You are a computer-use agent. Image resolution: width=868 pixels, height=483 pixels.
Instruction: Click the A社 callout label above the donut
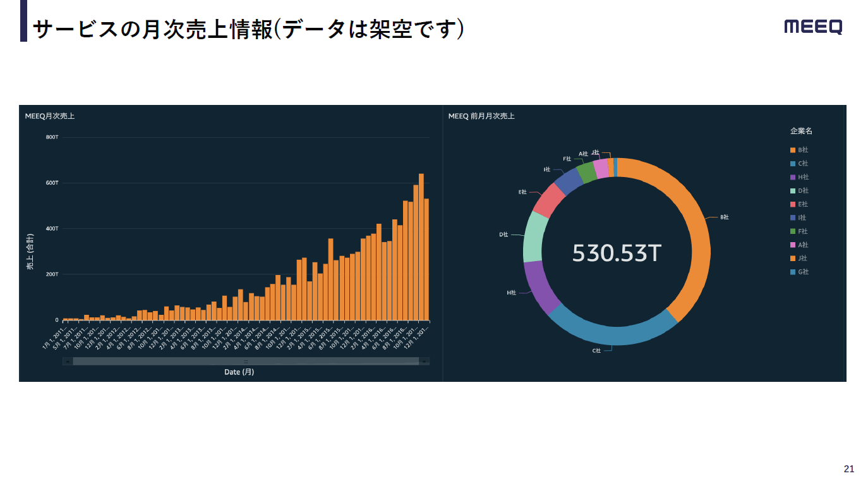point(584,154)
